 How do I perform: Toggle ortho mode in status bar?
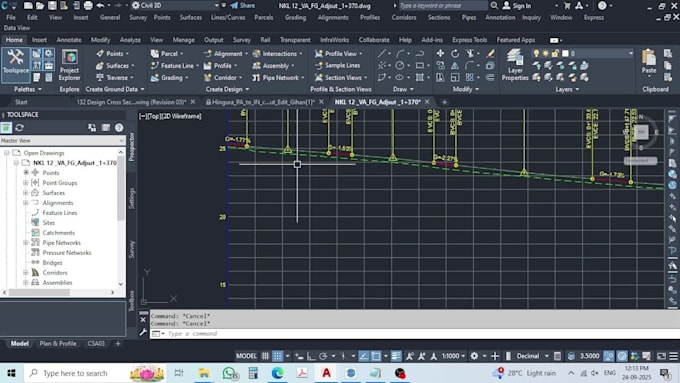tap(311, 356)
